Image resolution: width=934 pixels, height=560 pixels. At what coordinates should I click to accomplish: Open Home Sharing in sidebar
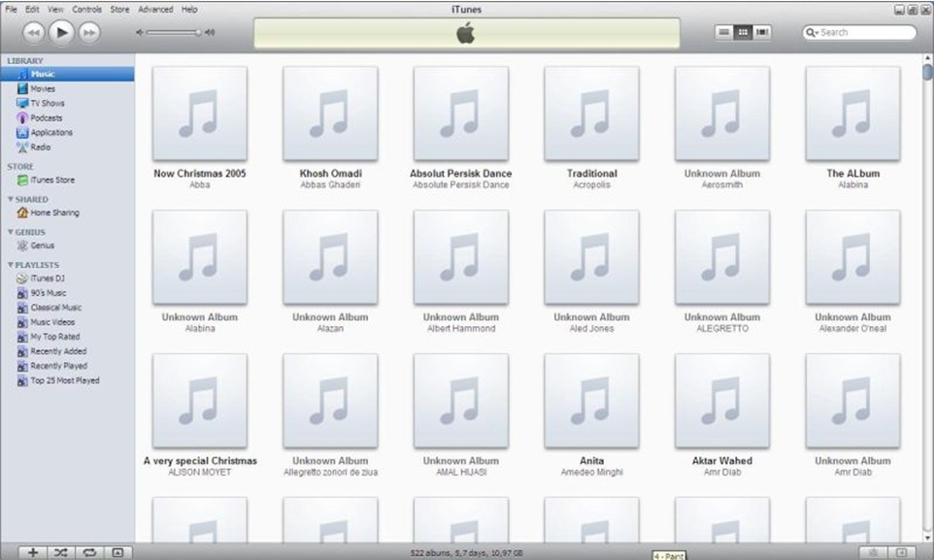(x=54, y=213)
